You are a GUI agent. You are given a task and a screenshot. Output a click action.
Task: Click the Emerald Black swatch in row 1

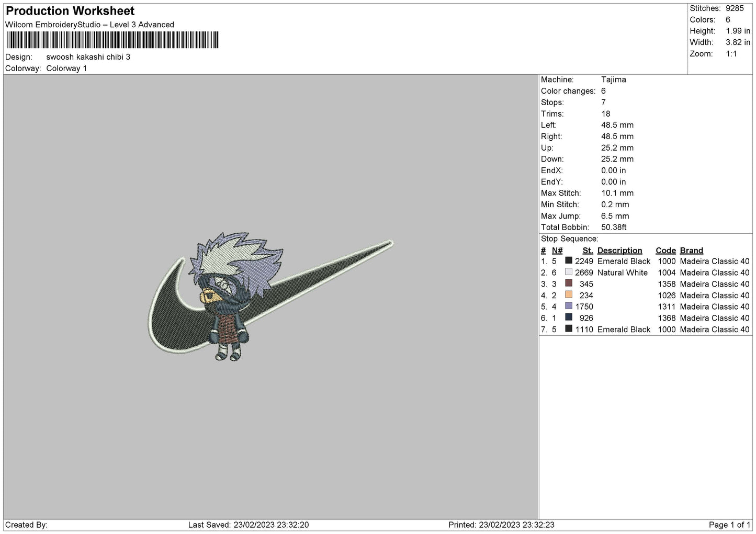[x=569, y=260]
